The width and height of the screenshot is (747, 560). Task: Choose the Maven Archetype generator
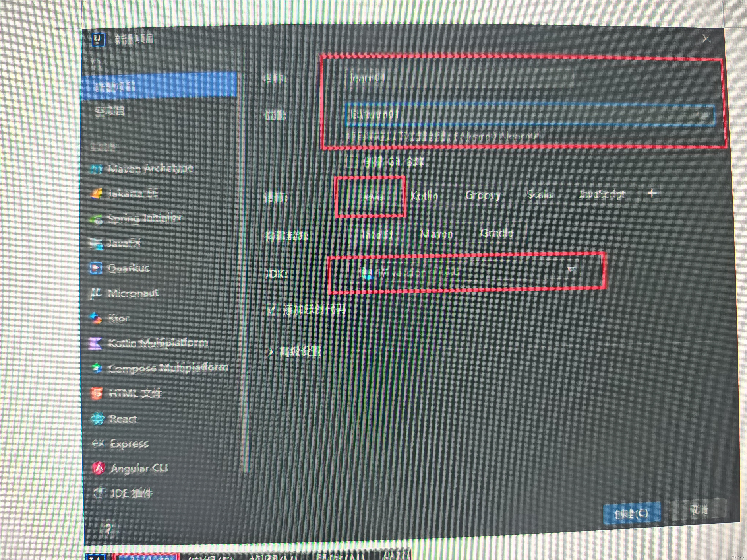click(x=142, y=168)
